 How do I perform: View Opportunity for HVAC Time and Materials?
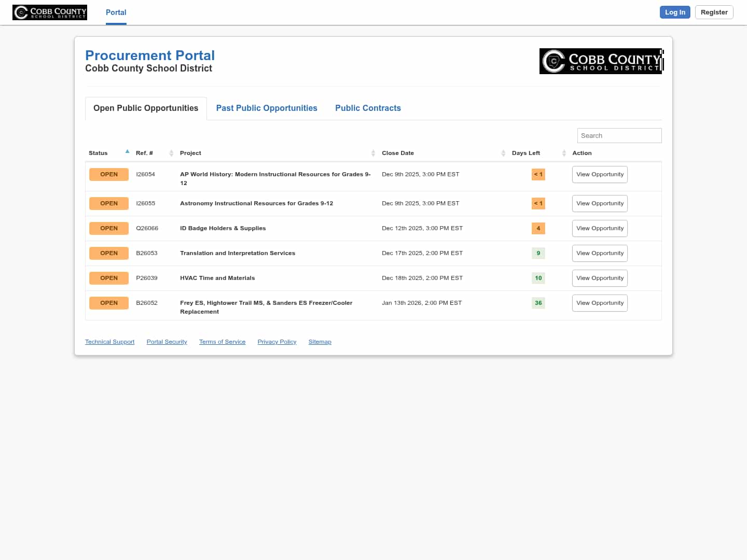[x=600, y=278]
